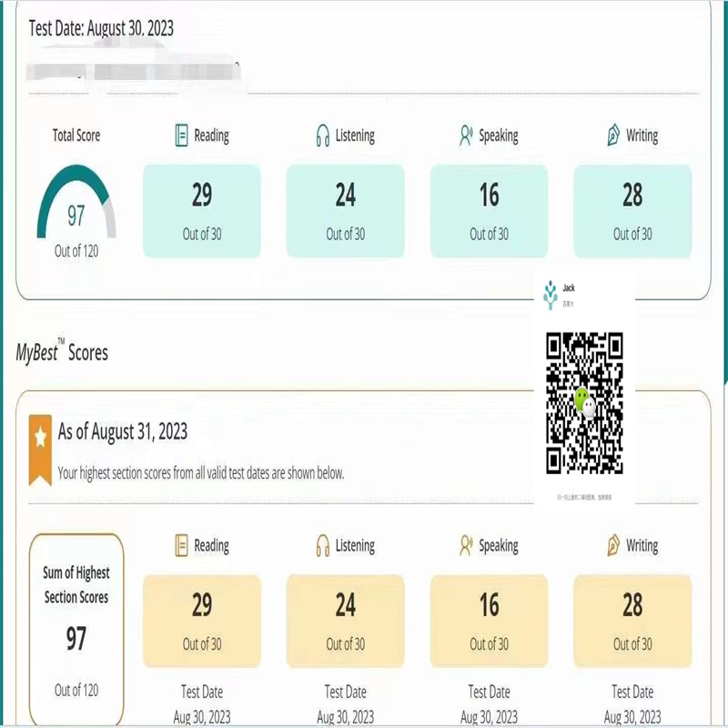Click the MyBest Scores heading
The height and width of the screenshot is (728, 728).
coord(62,352)
